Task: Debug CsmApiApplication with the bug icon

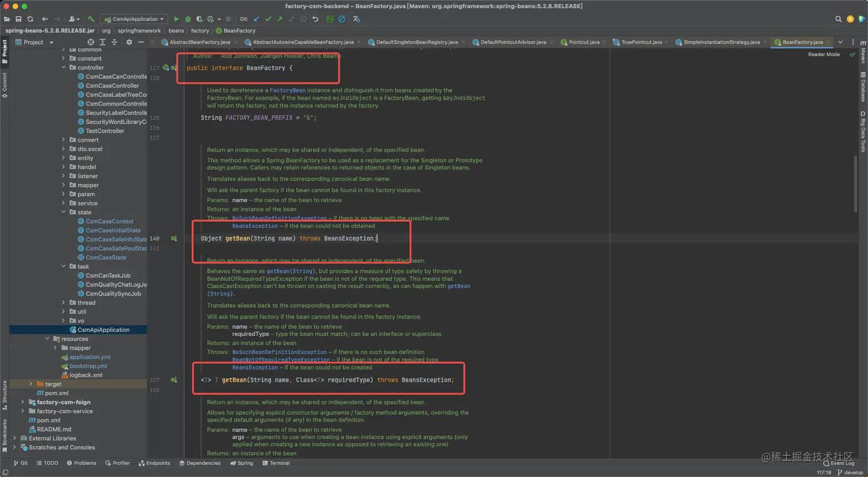Action: (188, 19)
